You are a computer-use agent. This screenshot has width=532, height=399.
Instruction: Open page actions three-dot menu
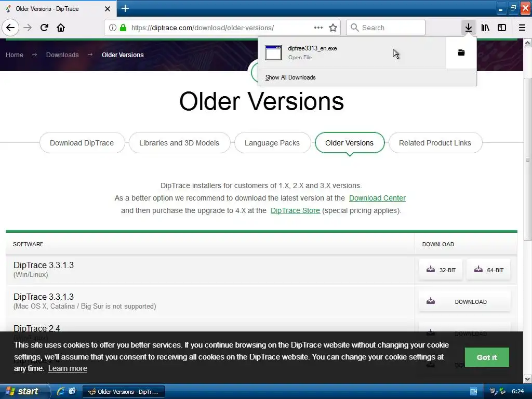(x=318, y=28)
